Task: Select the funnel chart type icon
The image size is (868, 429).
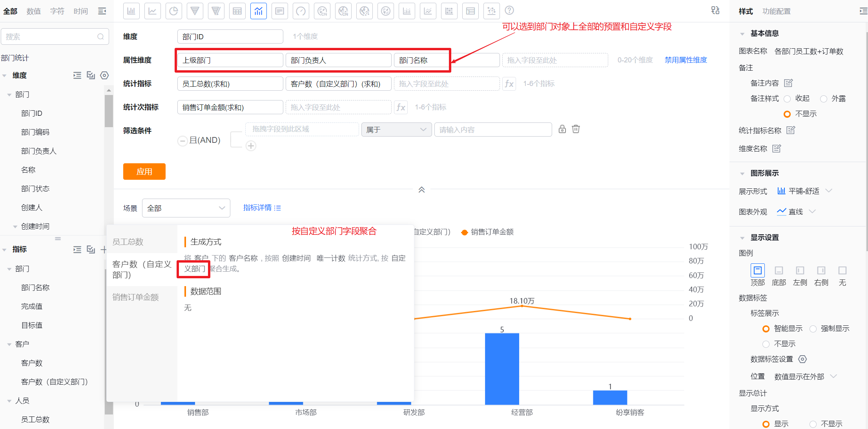Action: (195, 11)
